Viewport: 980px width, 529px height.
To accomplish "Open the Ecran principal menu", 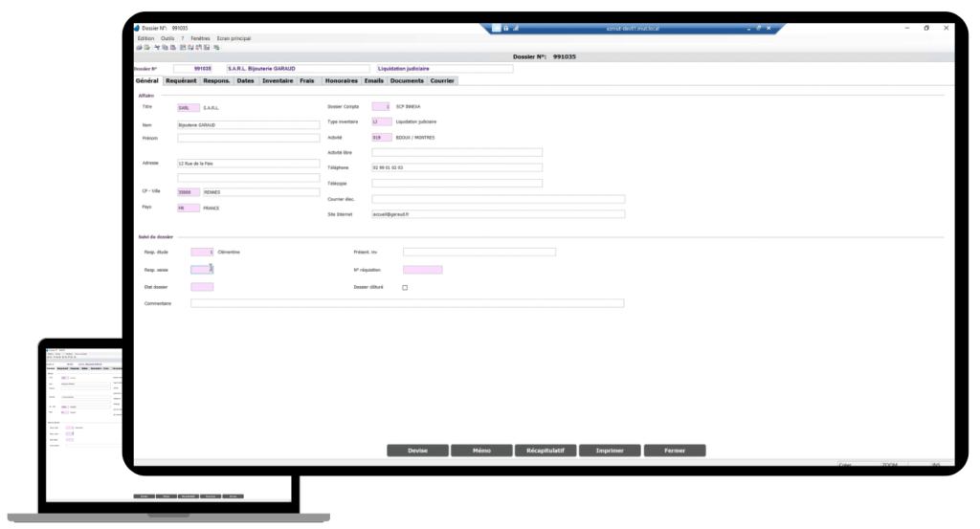I will 234,38.
